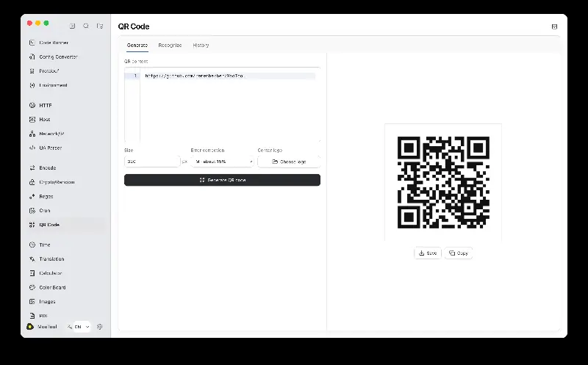
Task: Copy the generated QR code image
Action: [458, 253]
